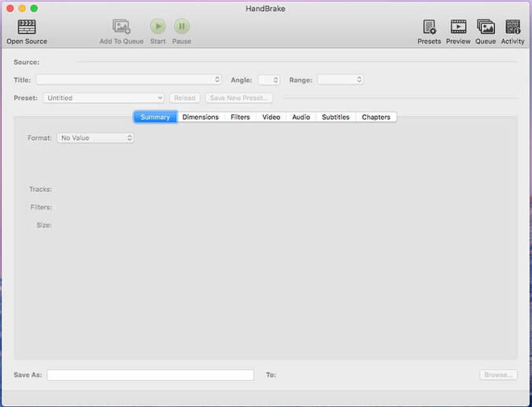Switch to the Subtitles tab
532x407 pixels.
pyautogui.click(x=335, y=117)
